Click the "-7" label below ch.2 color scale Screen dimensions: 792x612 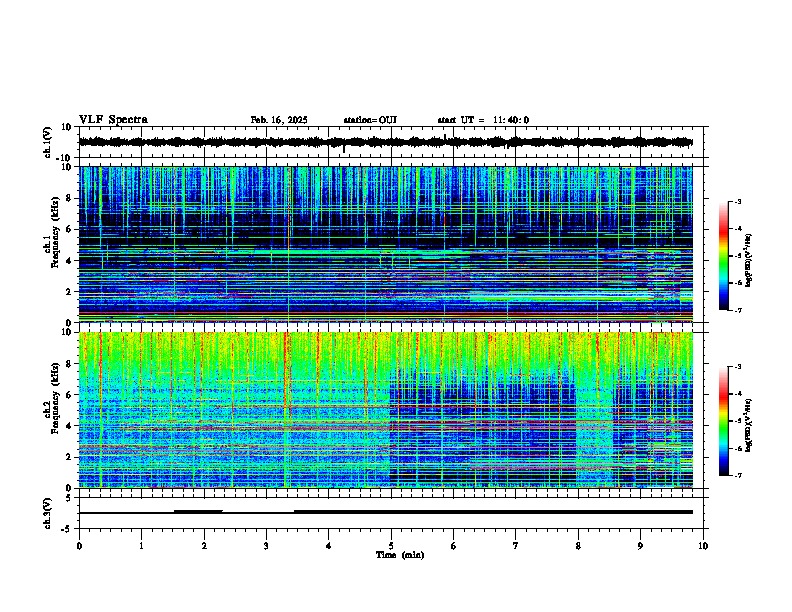click(737, 476)
